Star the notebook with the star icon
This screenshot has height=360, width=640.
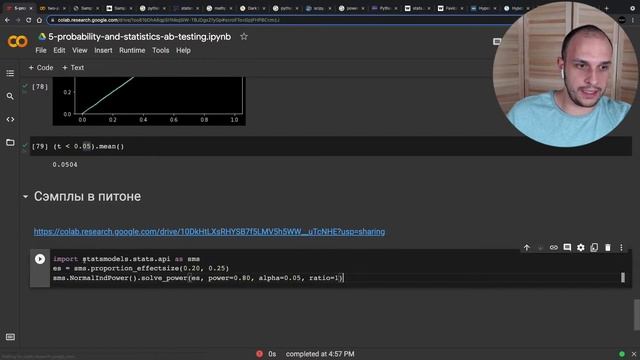click(244, 37)
